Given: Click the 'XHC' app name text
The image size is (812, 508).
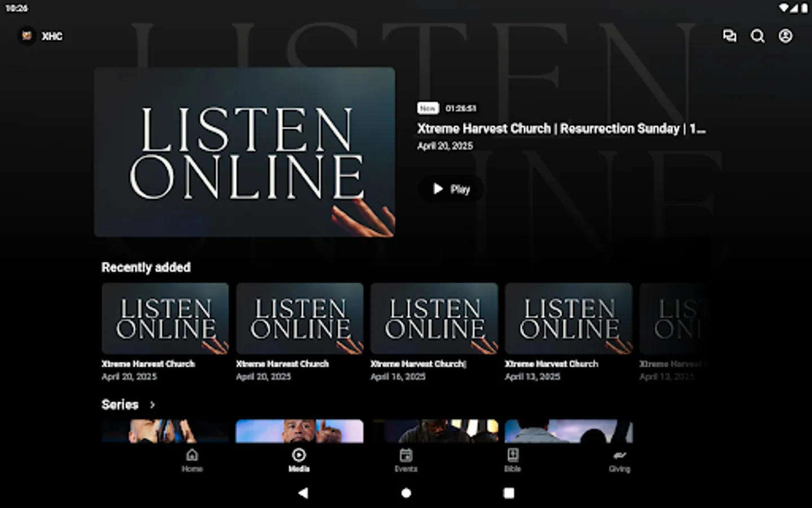Looking at the screenshot, I should (x=52, y=36).
